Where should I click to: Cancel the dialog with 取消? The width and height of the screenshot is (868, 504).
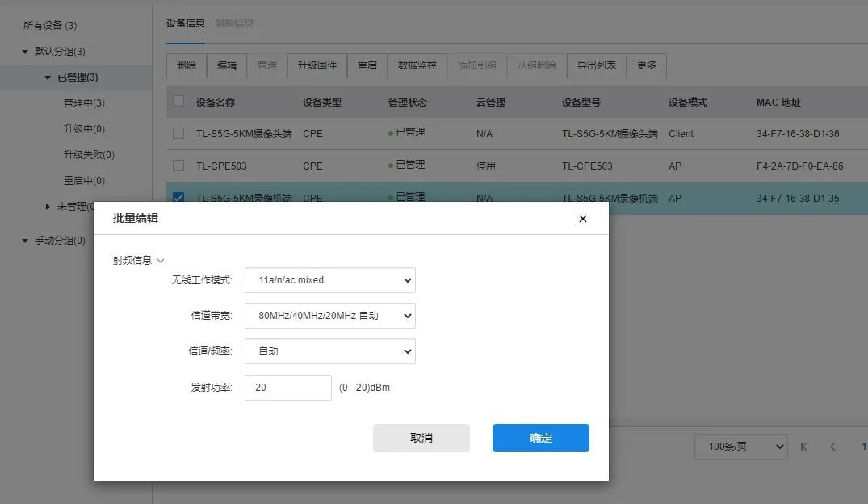(421, 437)
